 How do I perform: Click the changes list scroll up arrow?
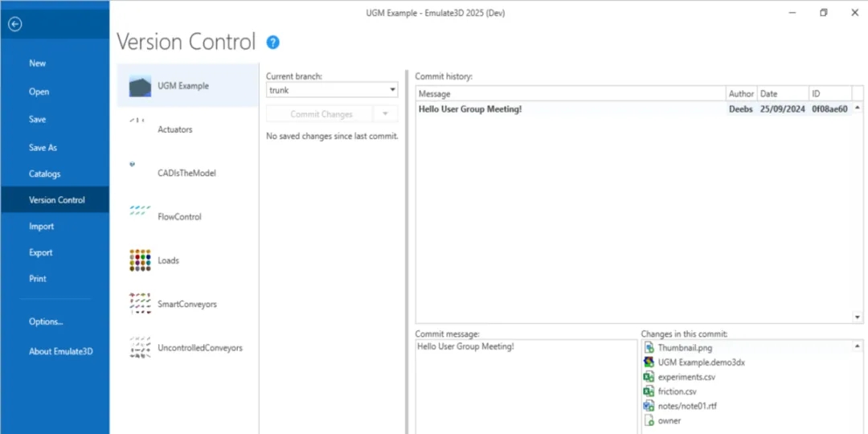(x=858, y=346)
